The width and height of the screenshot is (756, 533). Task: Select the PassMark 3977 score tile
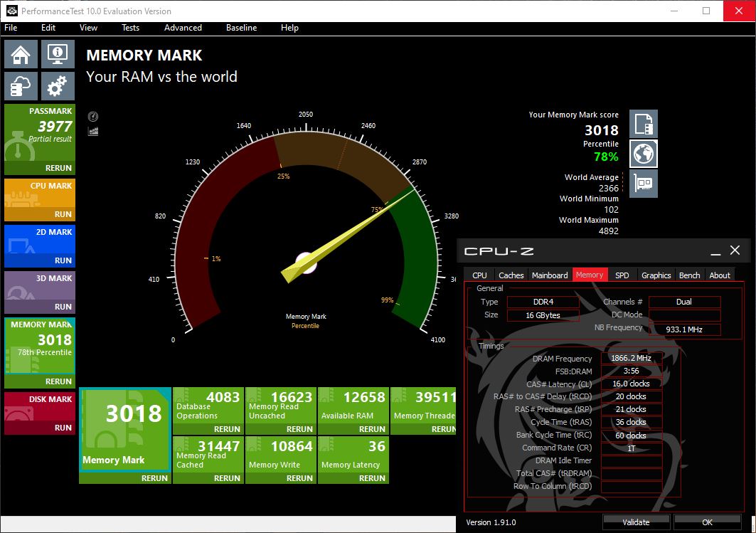tap(40, 133)
